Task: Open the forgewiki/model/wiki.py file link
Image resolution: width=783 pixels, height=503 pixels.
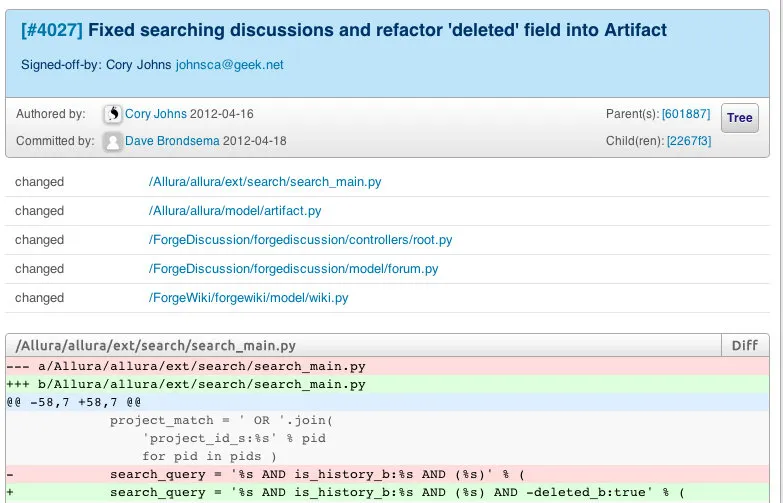Action: tap(248, 298)
